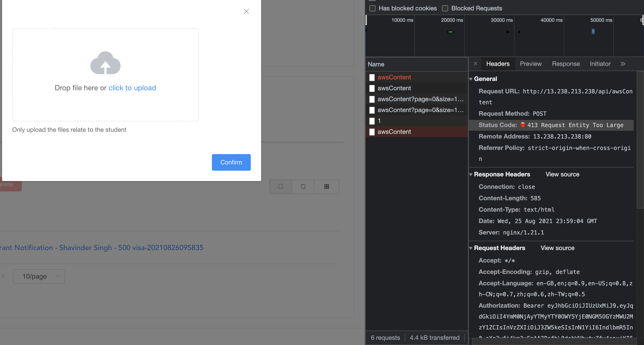Screen dimensions: 644x345
Task: Click the cloud upload icon
Action: tap(105, 63)
